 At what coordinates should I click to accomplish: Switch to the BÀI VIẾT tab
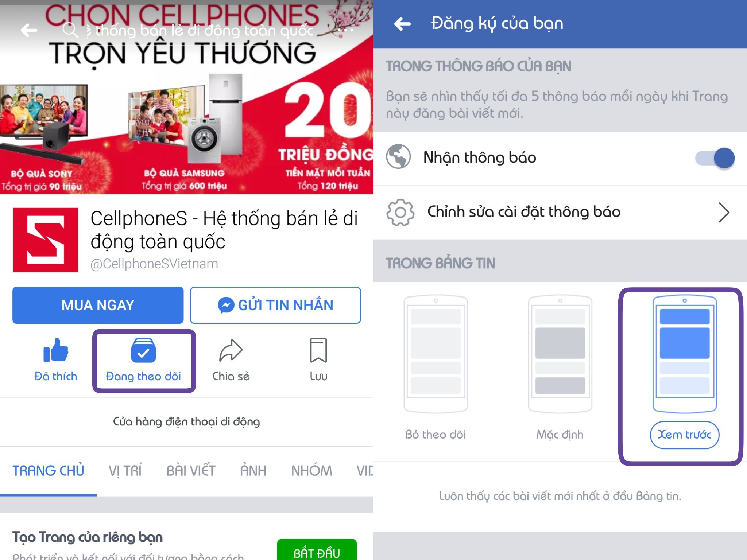(x=191, y=471)
